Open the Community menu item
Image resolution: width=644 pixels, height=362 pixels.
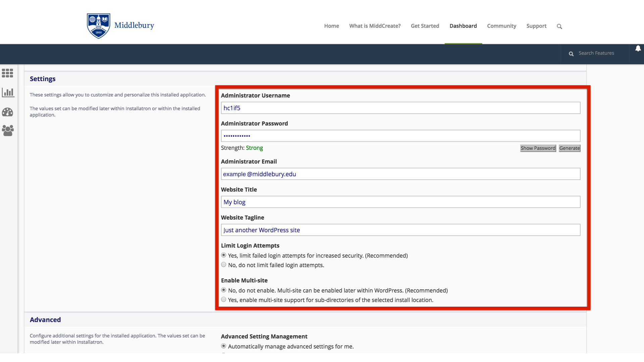501,26
